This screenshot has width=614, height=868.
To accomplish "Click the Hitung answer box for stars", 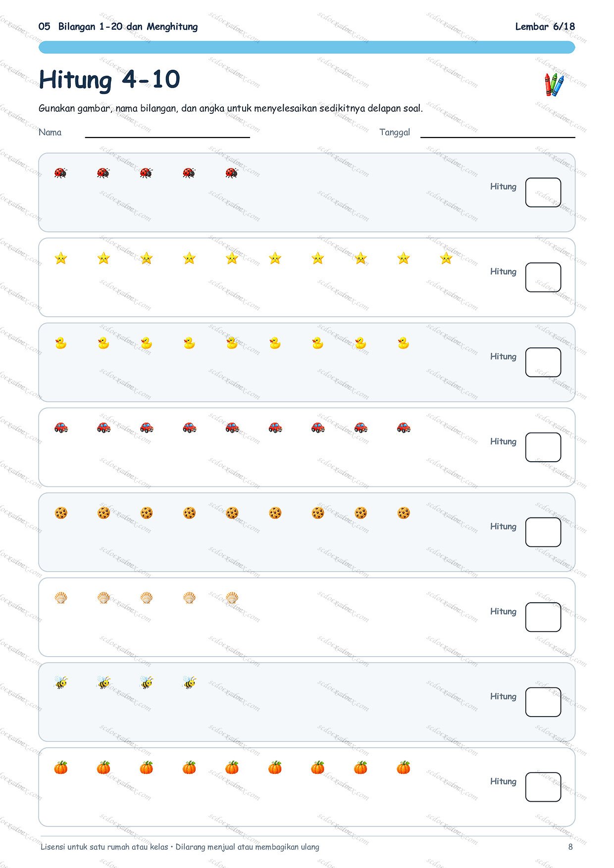I will pyautogui.click(x=543, y=278).
